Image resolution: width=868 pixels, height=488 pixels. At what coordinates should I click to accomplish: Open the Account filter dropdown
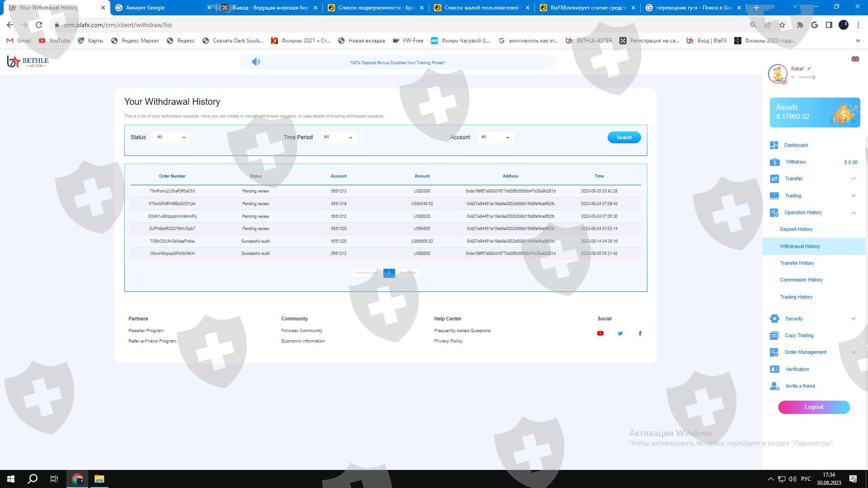[x=495, y=137]
